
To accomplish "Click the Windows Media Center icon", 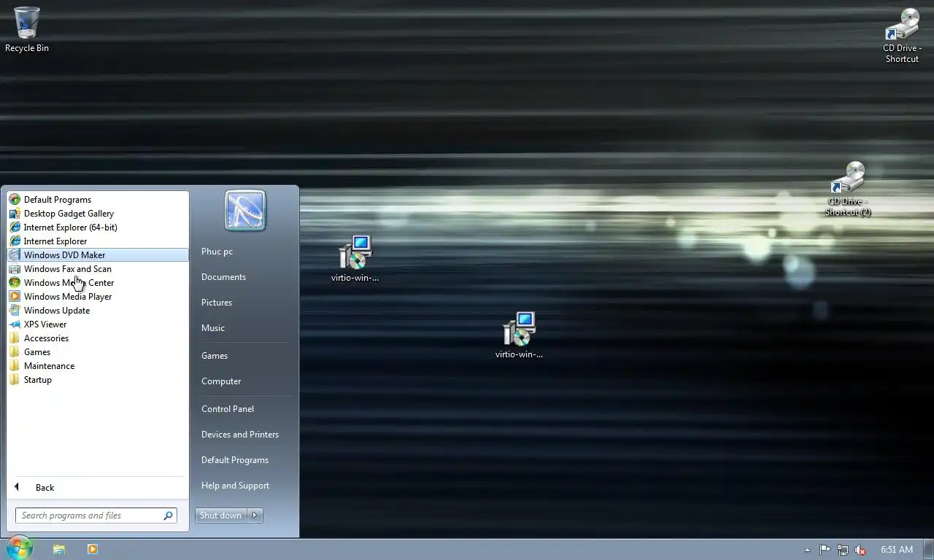I will (x=15, y=283).
